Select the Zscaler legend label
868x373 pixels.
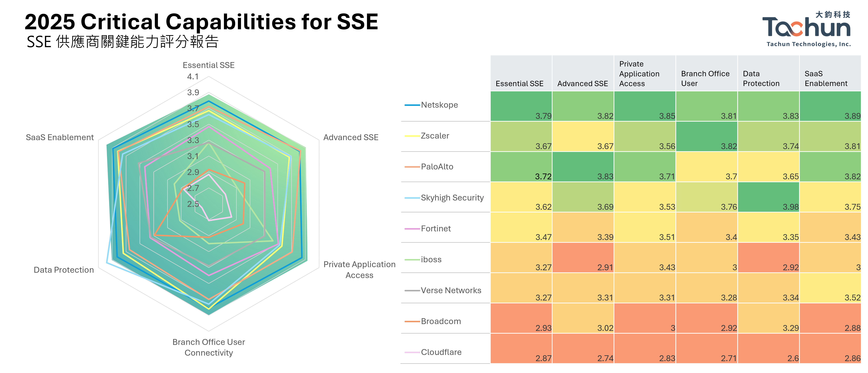[x=435, y=136]
